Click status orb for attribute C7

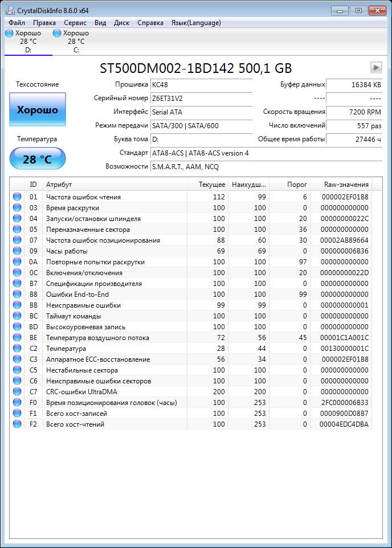tap(17, 392)
